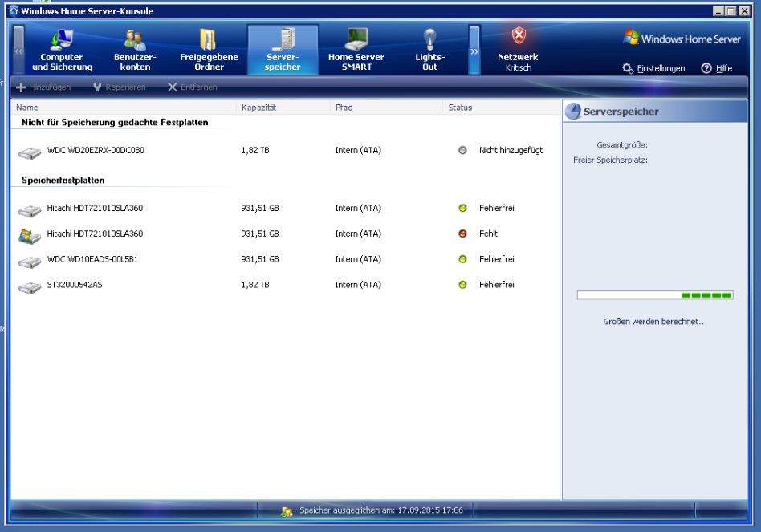Click the 1,82 TB capacity of ST32000542AS
Image resolution: width=761 pixels, height=532 pixels.
pos(255,285)
